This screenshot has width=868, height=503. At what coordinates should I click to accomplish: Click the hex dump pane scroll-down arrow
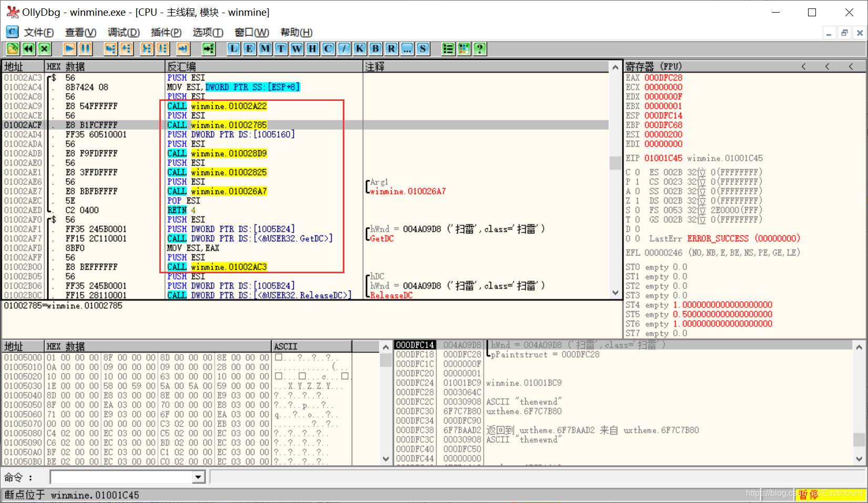[386, 459]
